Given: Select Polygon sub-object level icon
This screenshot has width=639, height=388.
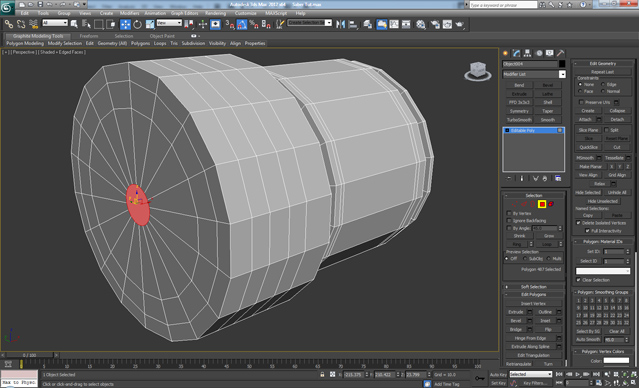Looking at the screenshot, I should (542, 204).
